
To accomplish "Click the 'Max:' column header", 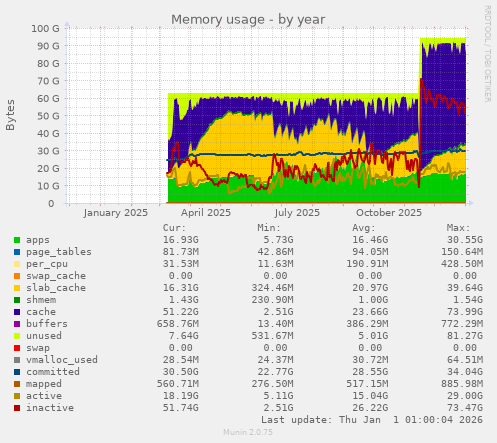I will 458,228.
